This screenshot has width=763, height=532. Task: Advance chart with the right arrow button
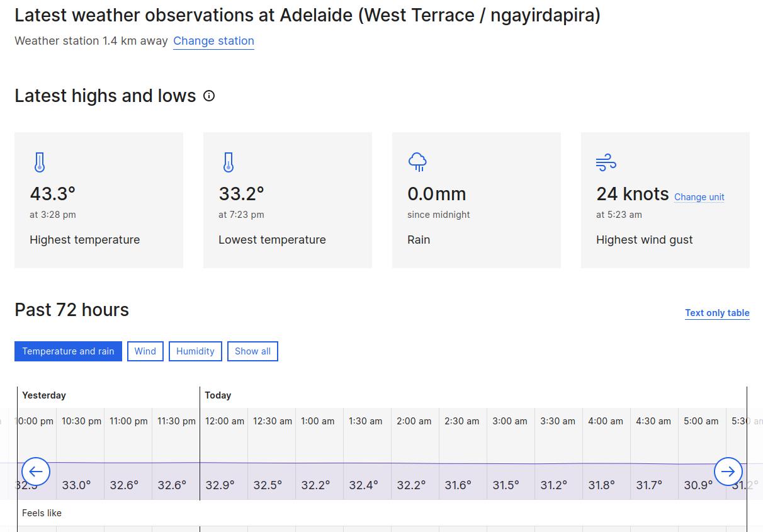click(728, 471)
